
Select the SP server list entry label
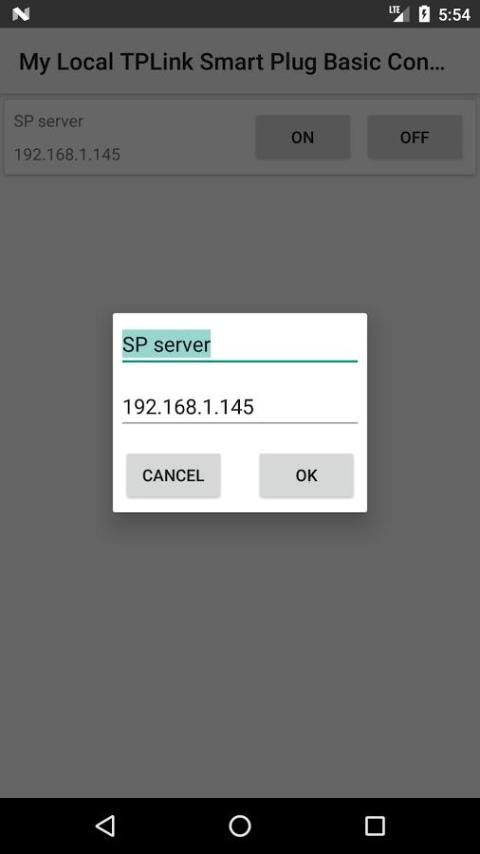click(x=48, y=121)
